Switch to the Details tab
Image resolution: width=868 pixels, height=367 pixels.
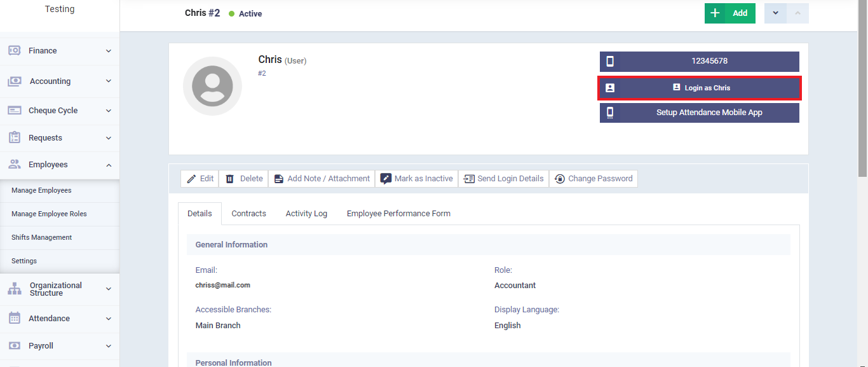[200, 214]
